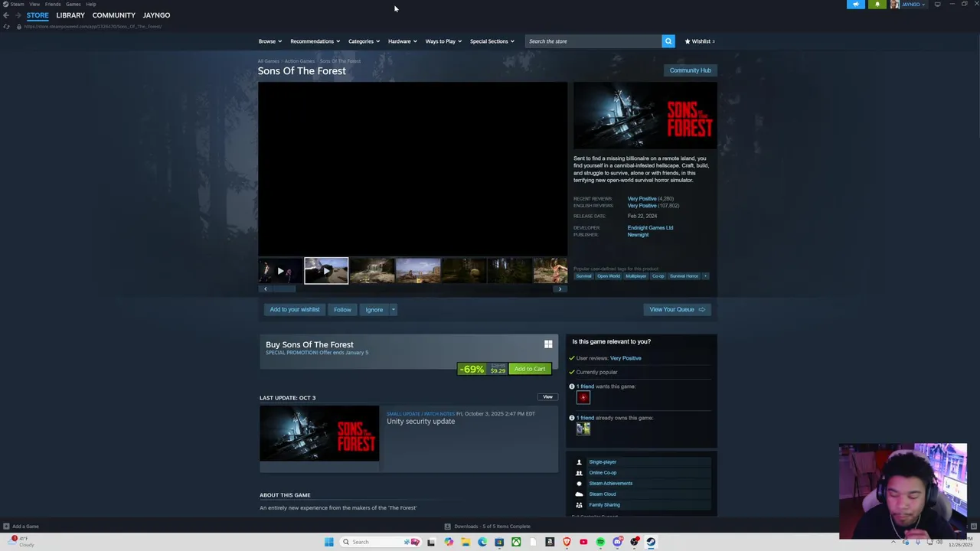The image size is (980, 551).
Task: Open Discord from the taskbar
Action: click(x=617, y=542)
